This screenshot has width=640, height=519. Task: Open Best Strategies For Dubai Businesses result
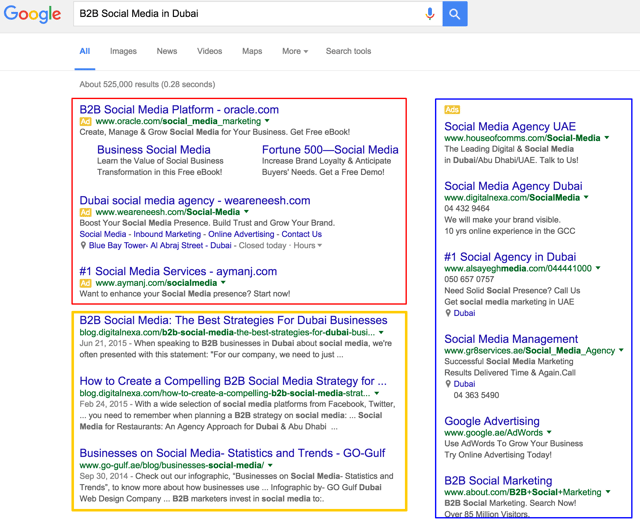tap(233, 320)
